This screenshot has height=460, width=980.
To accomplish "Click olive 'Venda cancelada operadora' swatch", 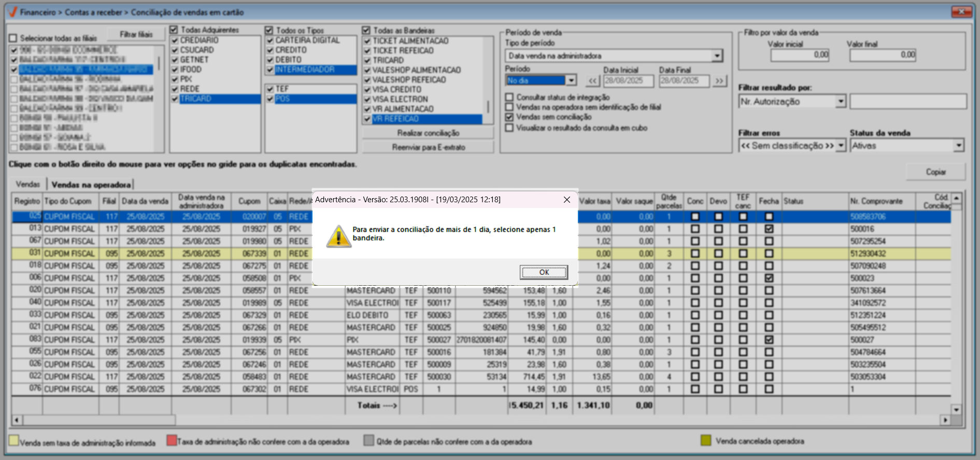I will [x=705, y=440].
